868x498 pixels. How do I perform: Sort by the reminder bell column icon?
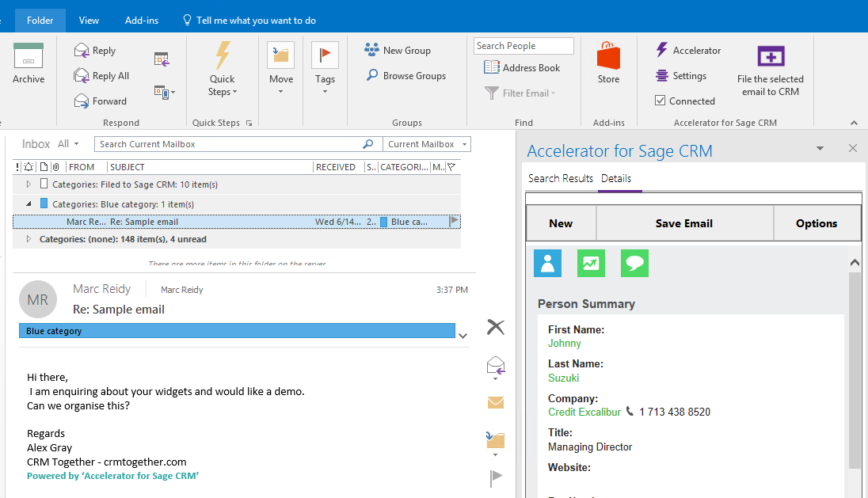click(x=29, y=167)
